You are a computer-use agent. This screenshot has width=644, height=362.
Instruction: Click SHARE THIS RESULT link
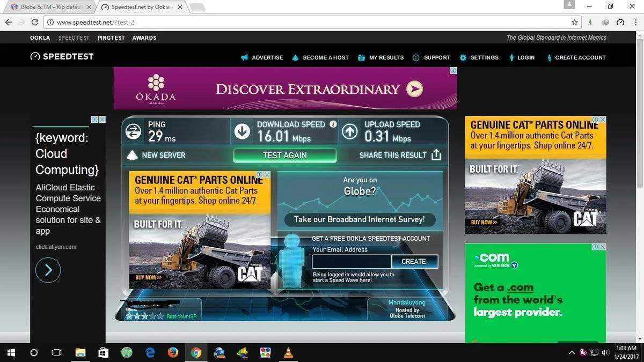393,155
